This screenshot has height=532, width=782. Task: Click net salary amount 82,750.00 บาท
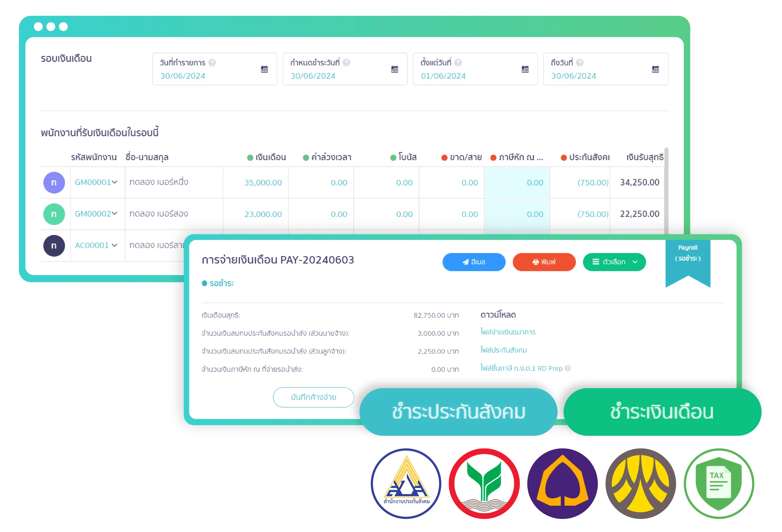[436, 315]
